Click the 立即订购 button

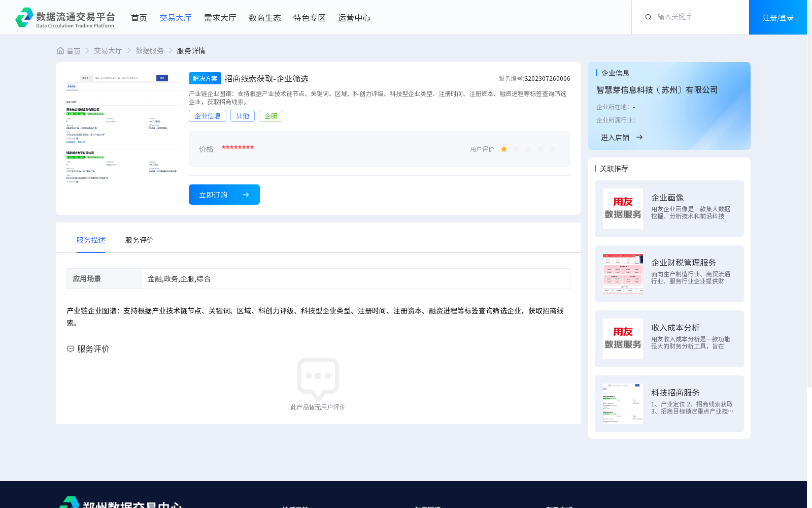coord(224,195)
